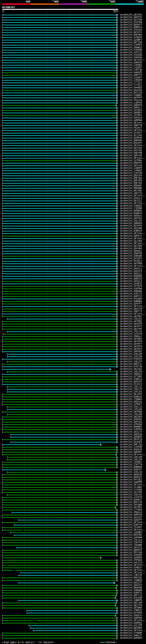The width and height of the screenshot is (146, 644).
Task: Click the green arrowhead on the Q2HRD6 row
Action: pyautogui.click(x=101, y=558)
